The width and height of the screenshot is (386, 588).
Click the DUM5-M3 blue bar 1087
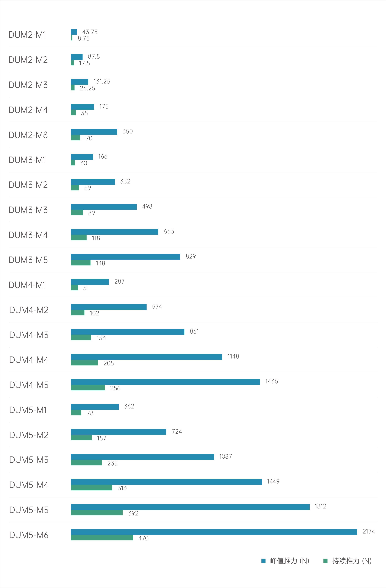tap(143, 457)
